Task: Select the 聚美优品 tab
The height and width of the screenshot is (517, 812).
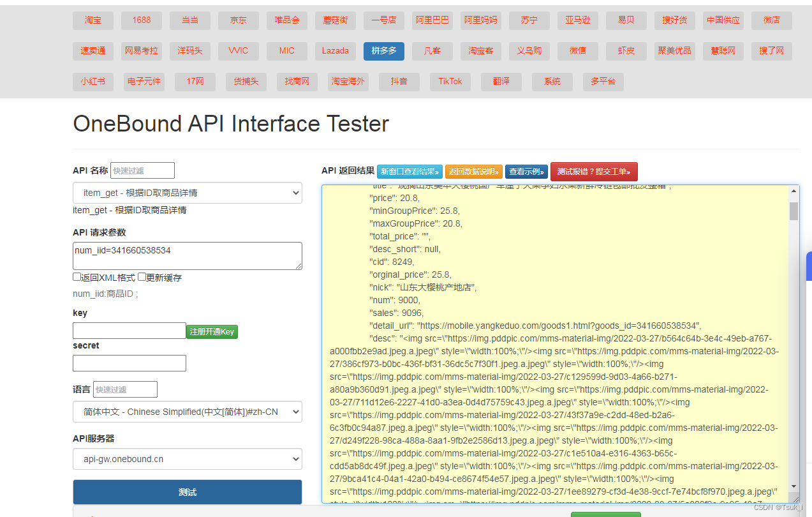Action: [675, 51]
